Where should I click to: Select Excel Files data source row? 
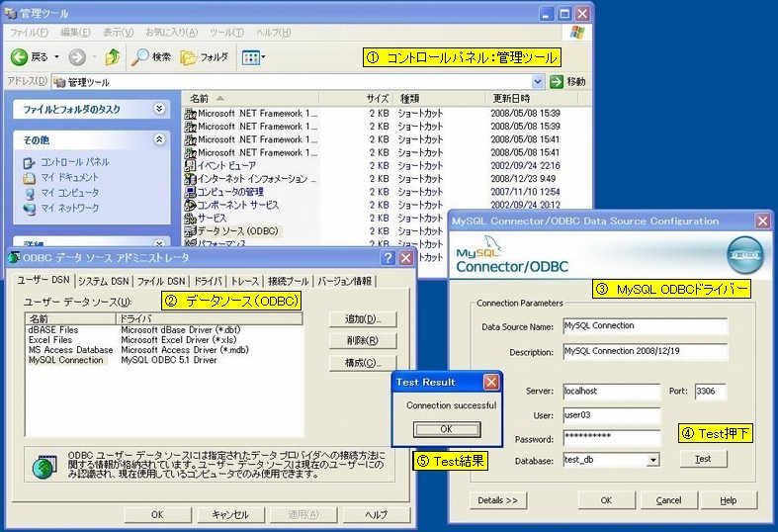[x=164, y=340]
